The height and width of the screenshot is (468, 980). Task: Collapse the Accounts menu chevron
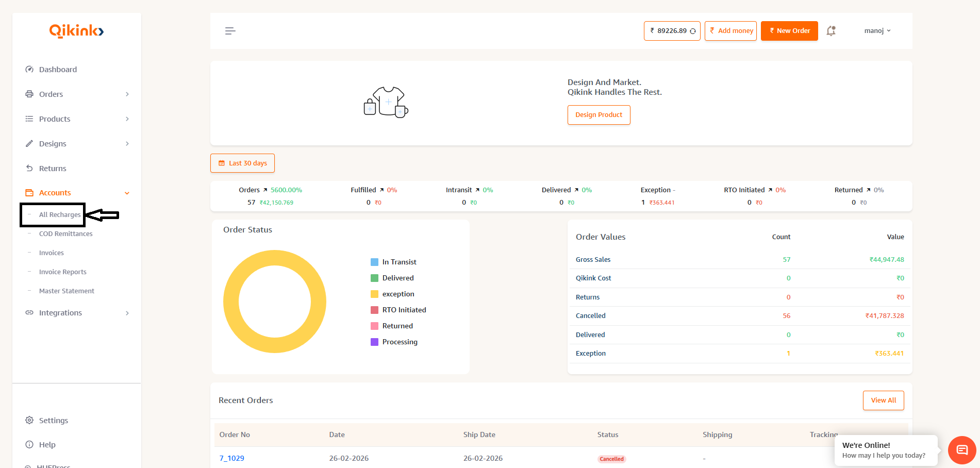tap(127, 193)
